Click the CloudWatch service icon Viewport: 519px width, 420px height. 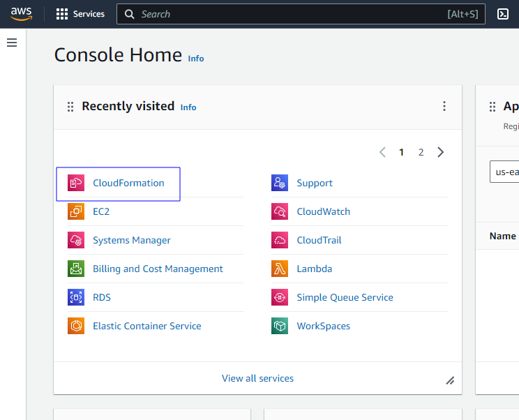coord(280,211)
